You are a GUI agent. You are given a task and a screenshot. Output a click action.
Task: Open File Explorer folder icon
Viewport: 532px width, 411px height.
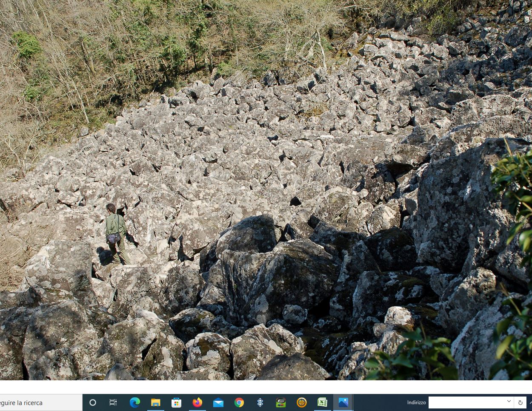[x=155, y=402]
